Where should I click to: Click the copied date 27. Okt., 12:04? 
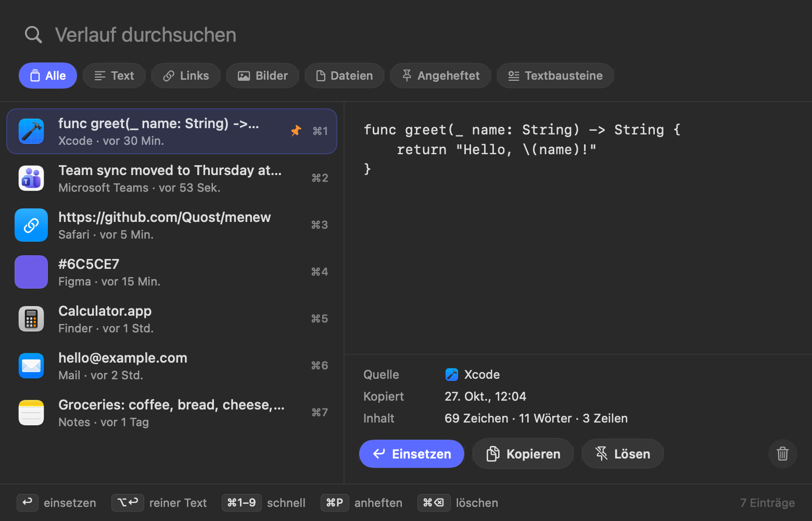[485, 396]
